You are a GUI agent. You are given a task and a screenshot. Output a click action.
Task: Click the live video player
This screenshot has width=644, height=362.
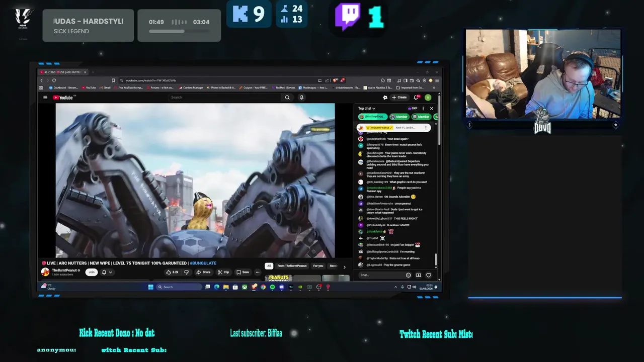click(195, 180)
